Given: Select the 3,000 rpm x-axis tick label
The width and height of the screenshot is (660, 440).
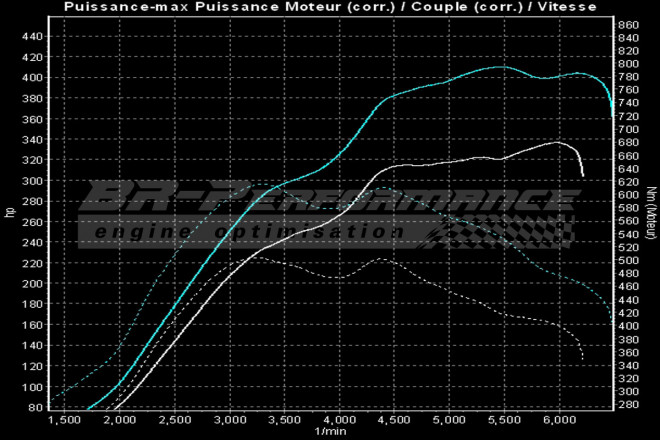Looking at the screenshot, I should pyautogui.click(x=230, y=419).
